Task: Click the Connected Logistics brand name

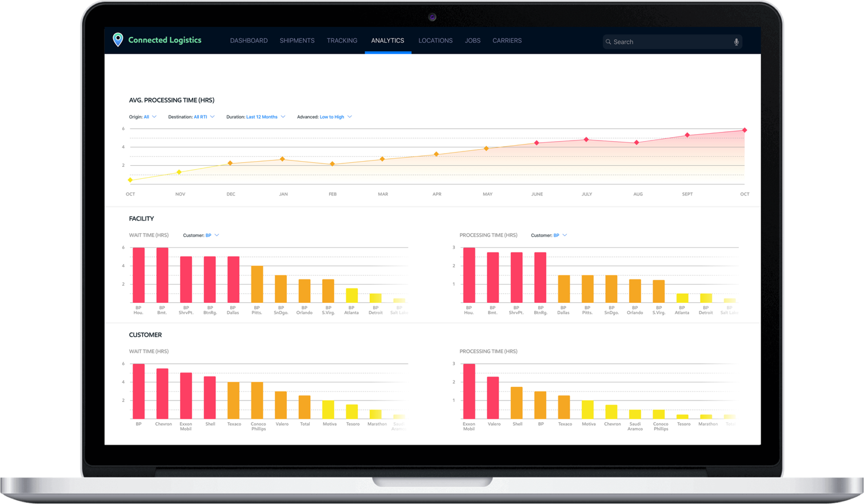Action: (x=165, y=40)
